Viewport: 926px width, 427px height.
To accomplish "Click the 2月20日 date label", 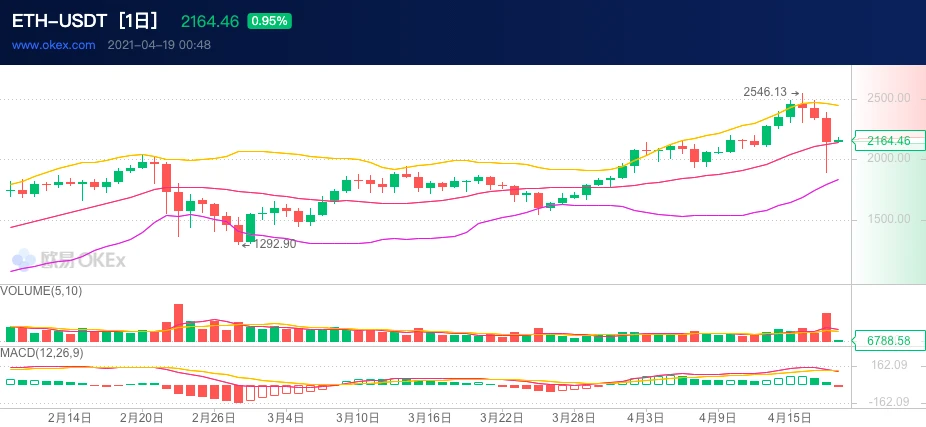I will coord(142,418).
